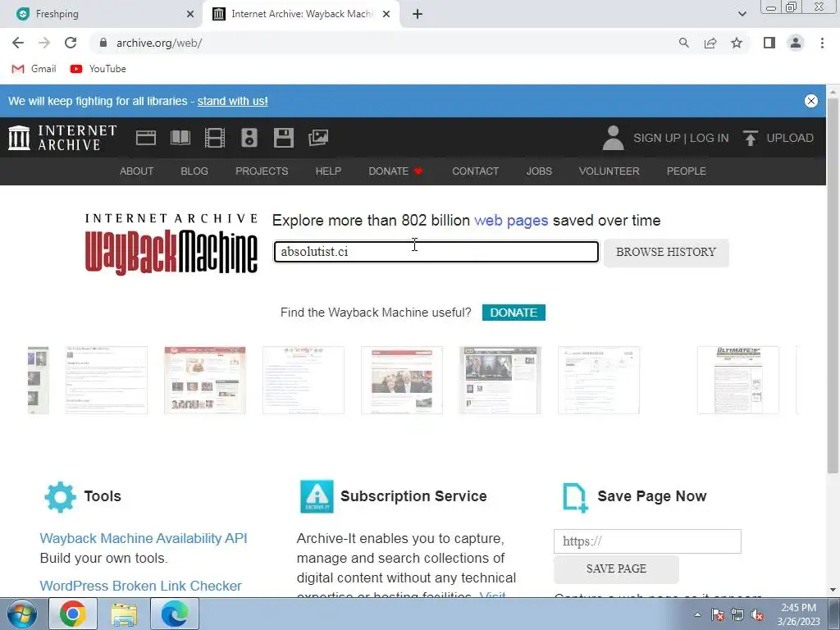Image resolution: width=840 pixels, height=630 pixels.
Task: Open the HELP menu item
Action: click(x=328, y=171)
